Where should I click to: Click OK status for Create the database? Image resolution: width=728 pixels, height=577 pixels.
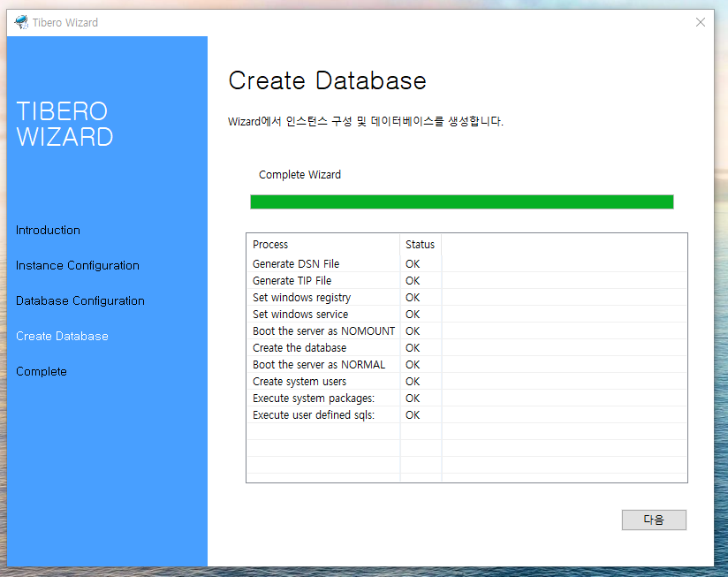pyautogui.click(x=413, y=347)
